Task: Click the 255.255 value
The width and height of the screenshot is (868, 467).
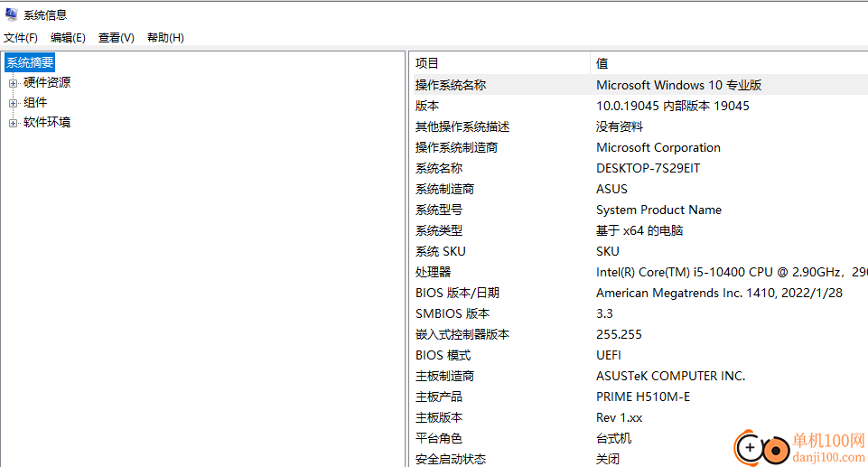Action: pos(619,334)
